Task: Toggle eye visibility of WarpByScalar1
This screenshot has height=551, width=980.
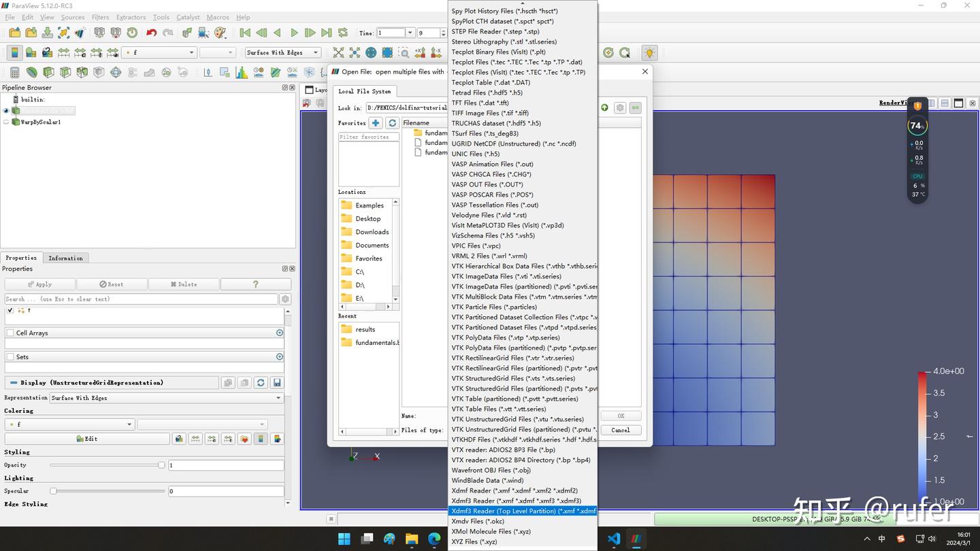Action: click(6, 122)
